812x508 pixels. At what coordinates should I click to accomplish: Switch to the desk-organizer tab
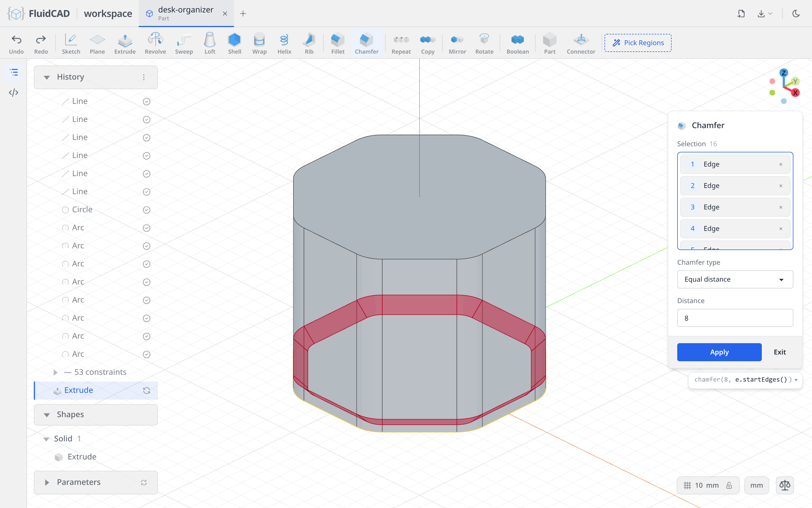(186, 14)
